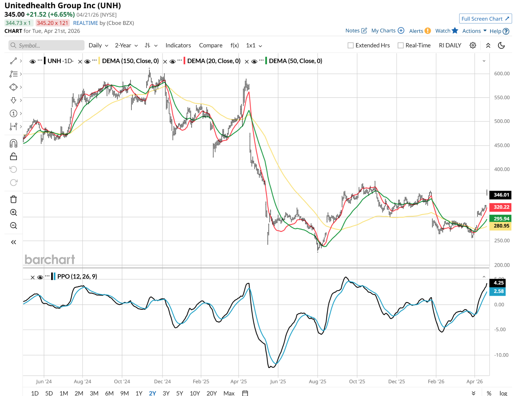The width and height of the screenshot is (532, 396).
Task: Click the zoom out magnifier icon
Action: [13, 226]
